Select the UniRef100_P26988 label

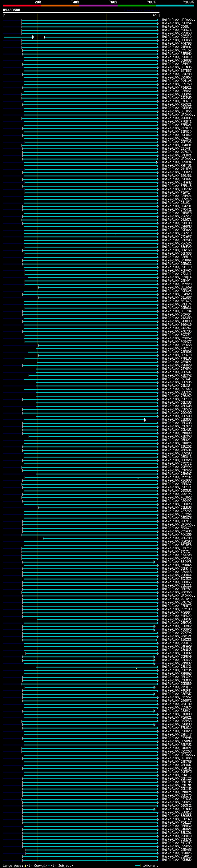pyautogui.click(x=176, y=481)
